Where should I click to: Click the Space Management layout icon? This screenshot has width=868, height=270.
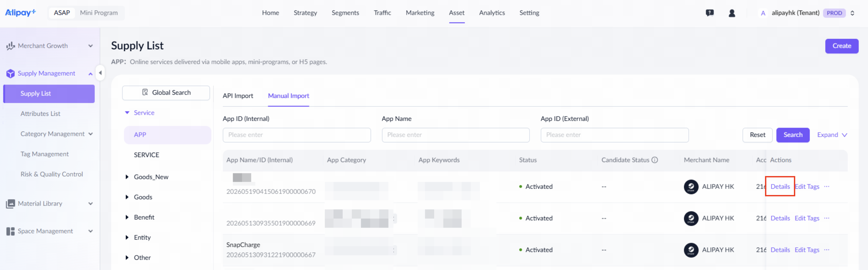[10, 231]
